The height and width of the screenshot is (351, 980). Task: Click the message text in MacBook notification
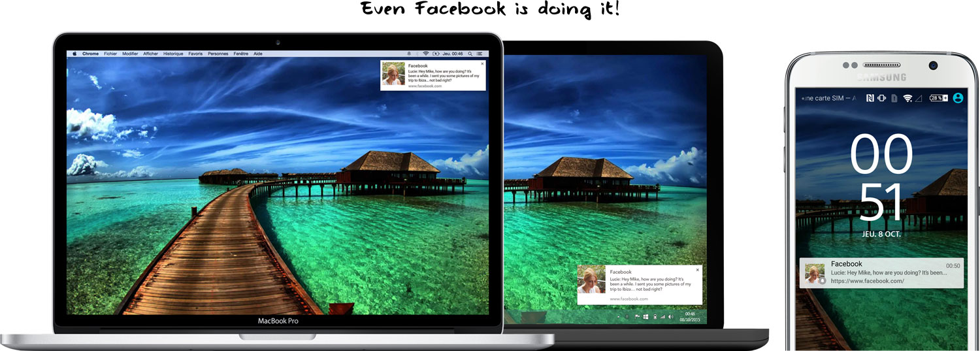pos(444,76)
